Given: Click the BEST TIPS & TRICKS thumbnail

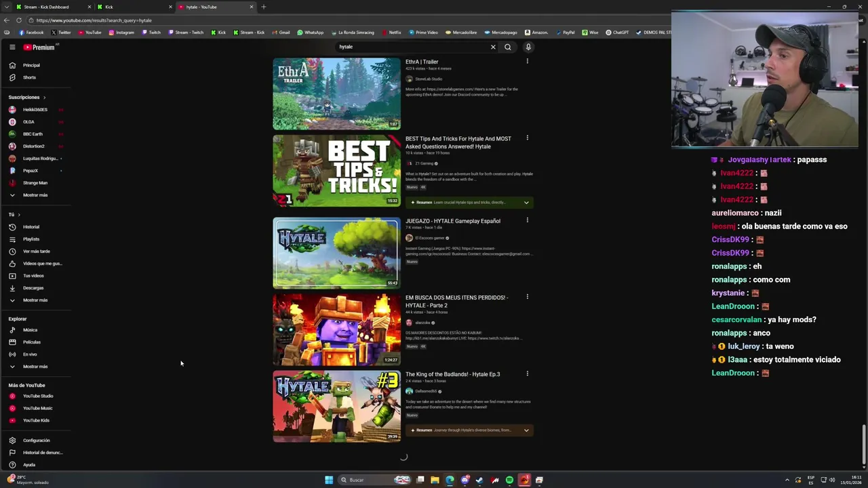Looking at the screenshot, I should click(336, 170).
